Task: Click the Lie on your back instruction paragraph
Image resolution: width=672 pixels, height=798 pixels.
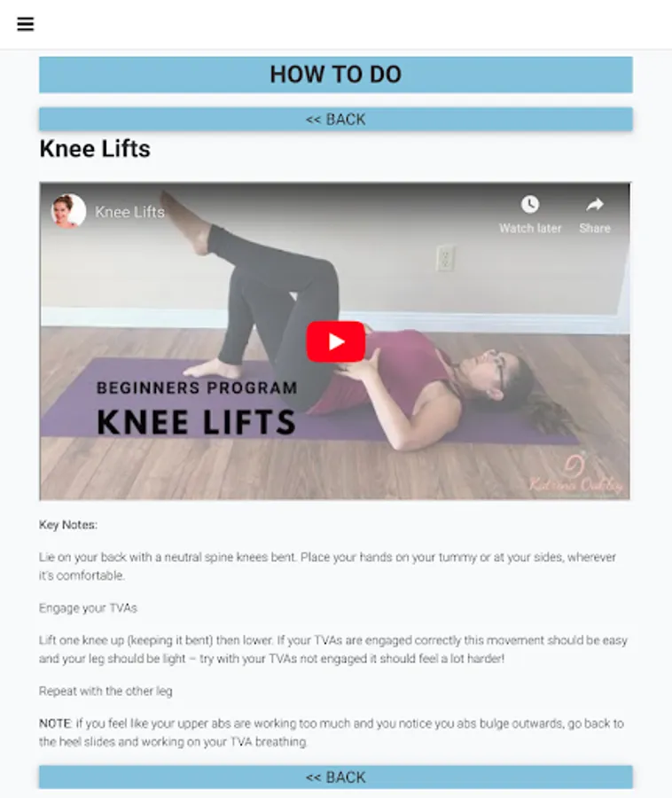Action: click(328, 566)
